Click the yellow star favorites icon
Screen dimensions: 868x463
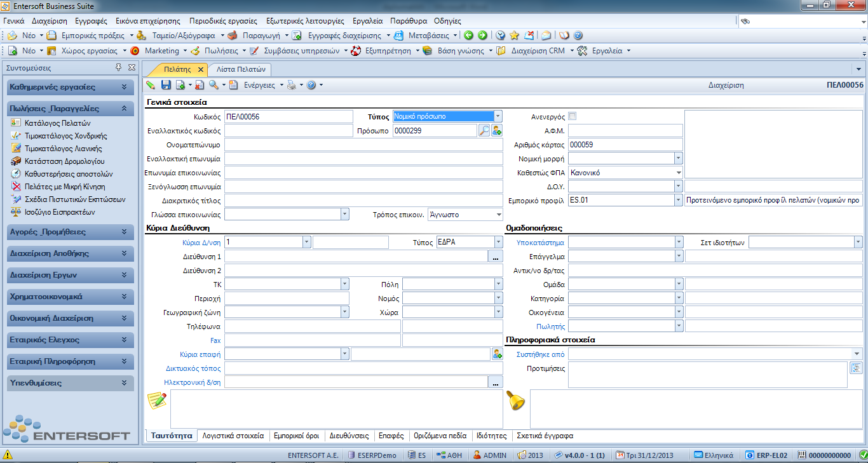[514, 36]
